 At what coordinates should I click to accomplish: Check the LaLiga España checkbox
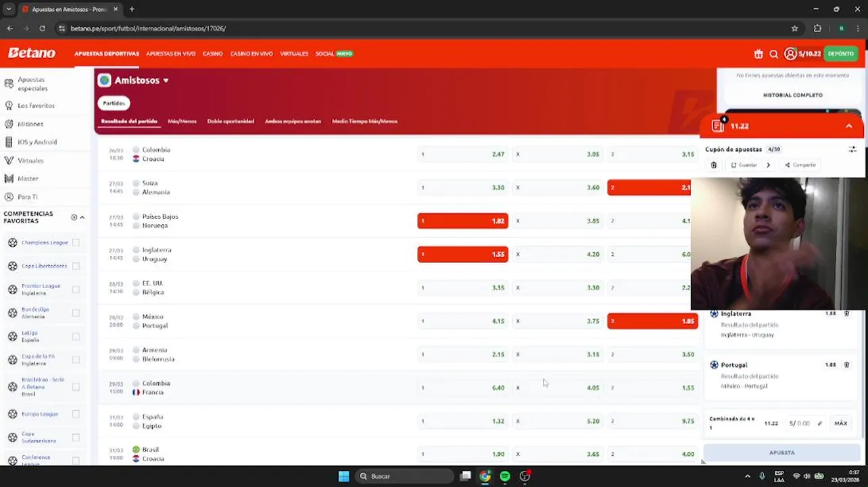pos(76,336)
